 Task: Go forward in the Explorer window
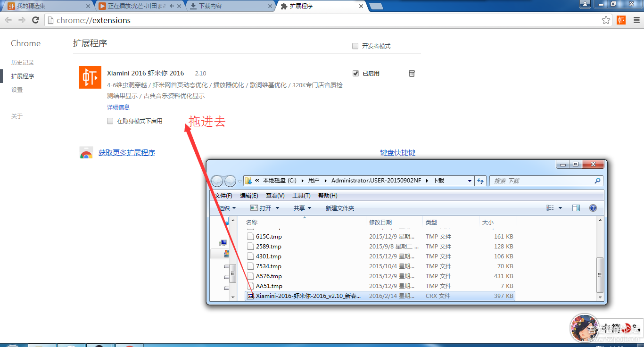(x=230, y=181)
